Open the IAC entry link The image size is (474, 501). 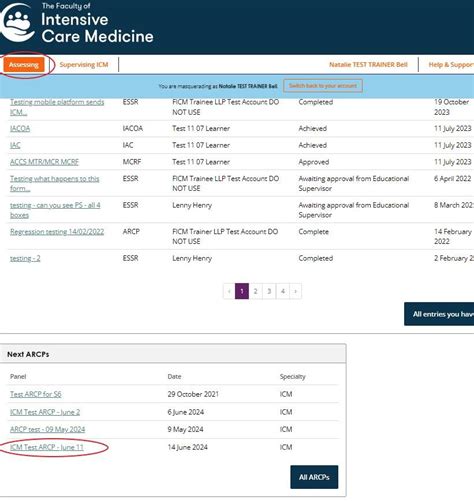point(15,145)
